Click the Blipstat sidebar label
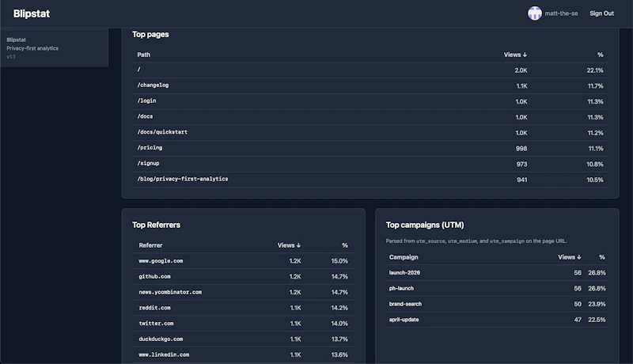The image size is (633, 364). [x=16, y=40]
